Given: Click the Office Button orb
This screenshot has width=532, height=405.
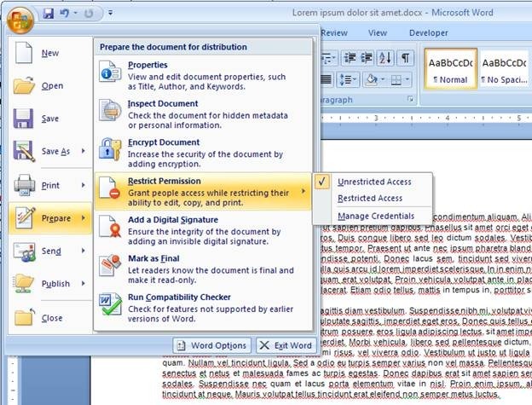Looking at the screenshot, I should coord(20,20).
